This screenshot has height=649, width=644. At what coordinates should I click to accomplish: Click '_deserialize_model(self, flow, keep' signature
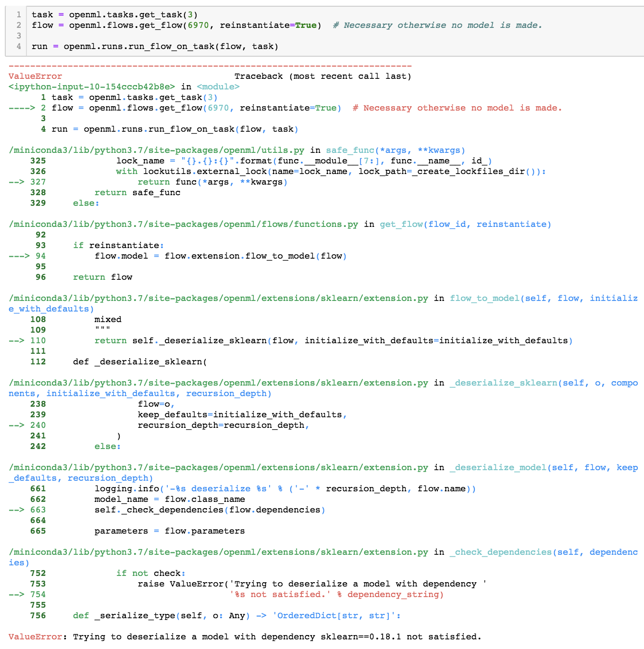coord(544,468)
